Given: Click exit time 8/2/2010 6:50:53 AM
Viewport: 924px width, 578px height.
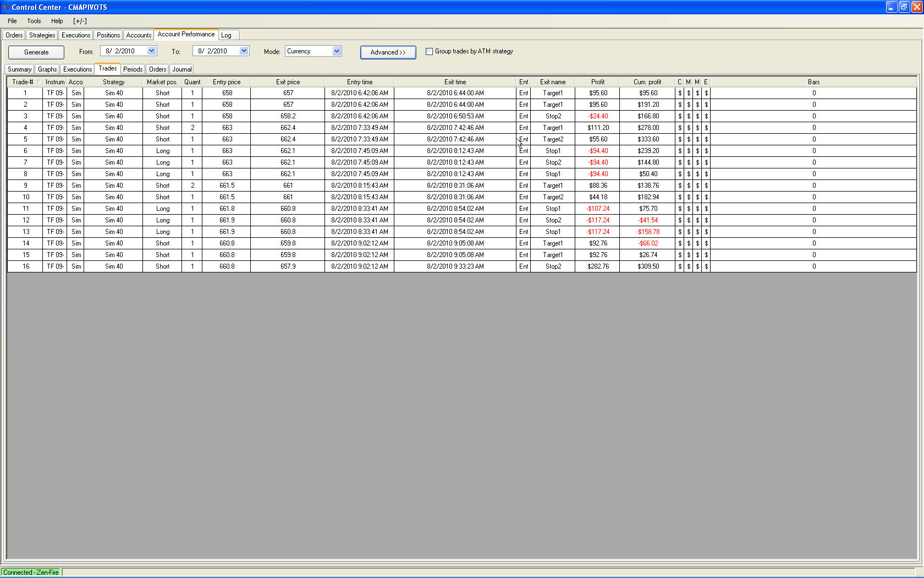Looking at the screenshot, I should [x=455, y=116].
